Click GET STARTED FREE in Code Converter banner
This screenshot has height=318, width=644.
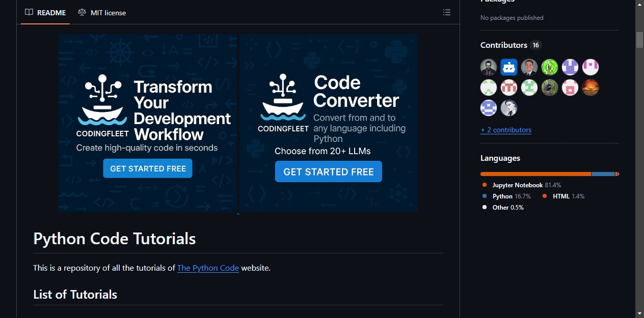point(329,171)
